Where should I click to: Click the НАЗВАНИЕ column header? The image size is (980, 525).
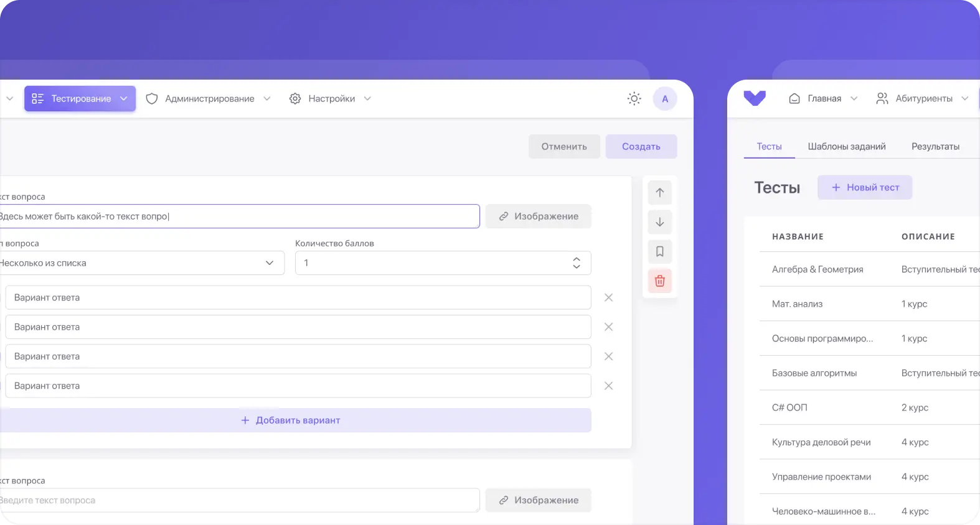click(x=798, y=236)
